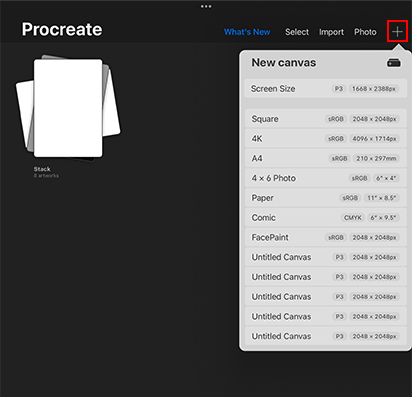The height and width of the screenshot is (397, 412).
Task: Choose the Square canvas preset
Action: point(325,119)
